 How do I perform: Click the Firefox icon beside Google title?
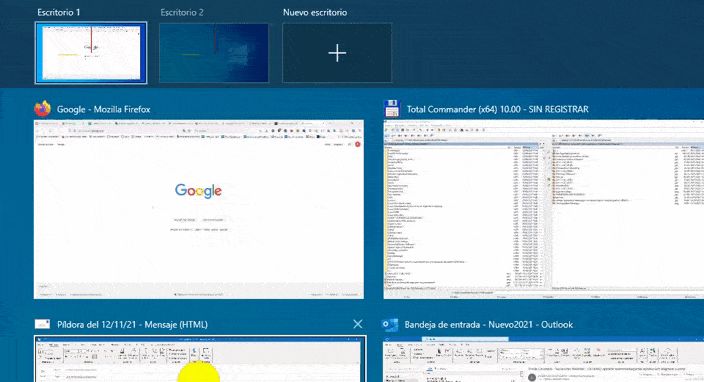click(43, 109)
